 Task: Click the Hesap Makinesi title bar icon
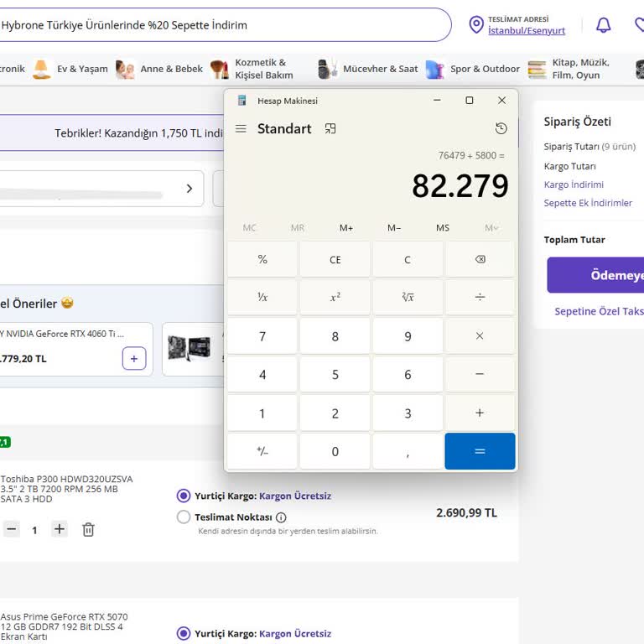241,101
